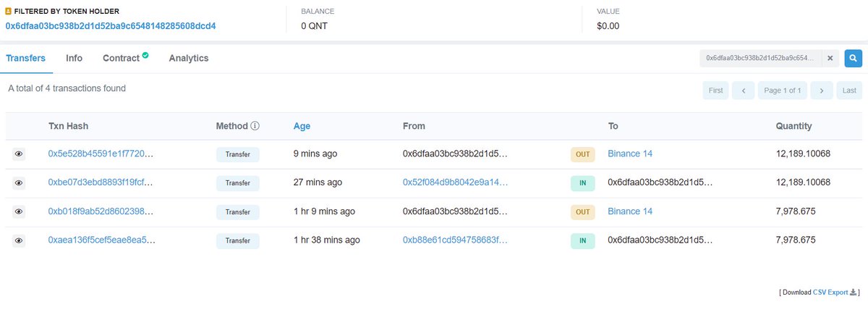Open sender address 0xb88e61cd594758683f
The image size is (868, 315).
[x=456, y=240]
